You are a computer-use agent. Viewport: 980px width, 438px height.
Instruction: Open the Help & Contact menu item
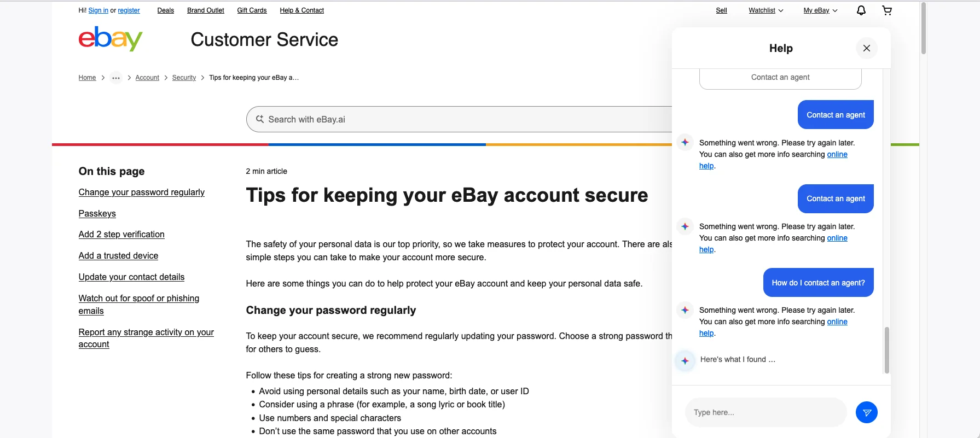tap(301, 10)
